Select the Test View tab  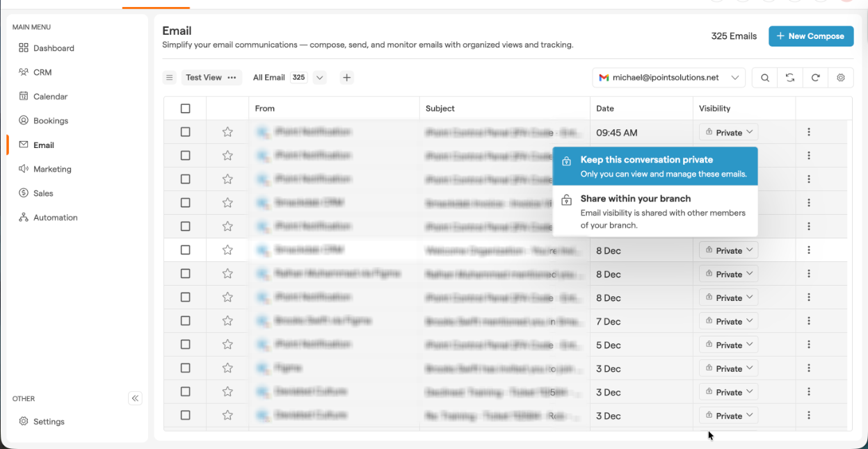tap(204, 78)
